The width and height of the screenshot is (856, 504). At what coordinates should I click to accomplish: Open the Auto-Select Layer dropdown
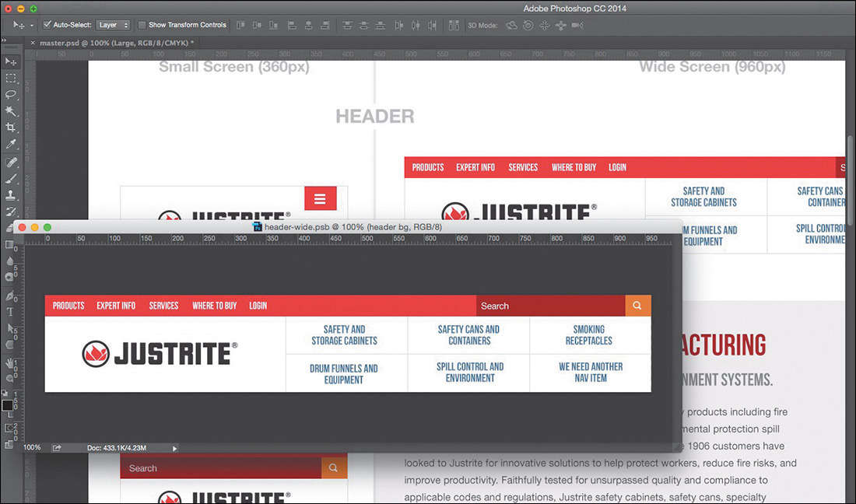tap(114, 25)
